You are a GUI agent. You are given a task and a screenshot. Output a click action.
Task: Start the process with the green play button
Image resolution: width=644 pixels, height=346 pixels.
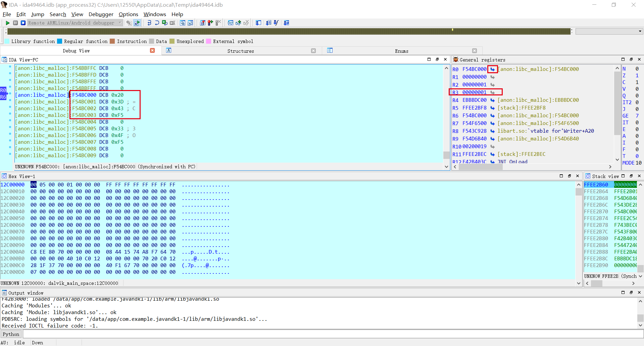[x=7, y=23]
